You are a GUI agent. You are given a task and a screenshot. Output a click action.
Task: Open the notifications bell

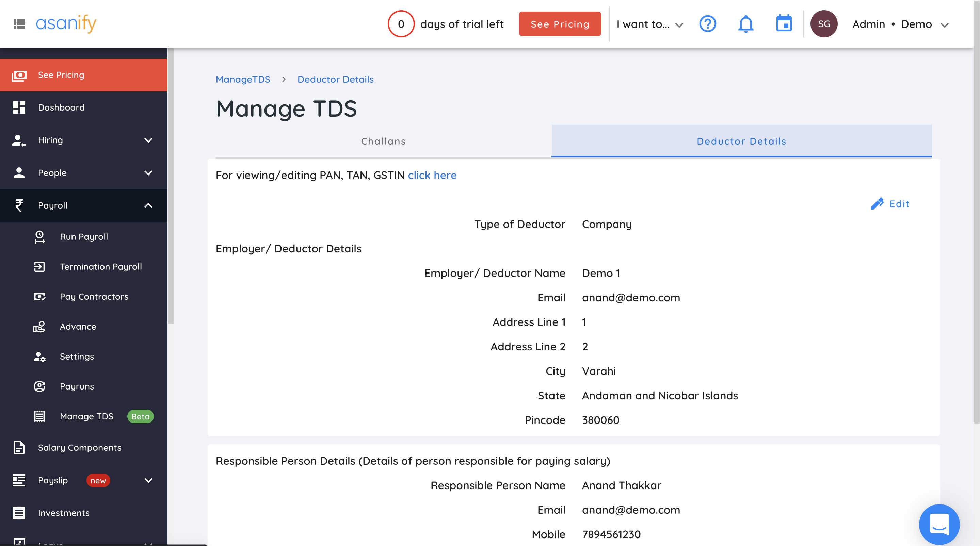(x=746, y=23)
